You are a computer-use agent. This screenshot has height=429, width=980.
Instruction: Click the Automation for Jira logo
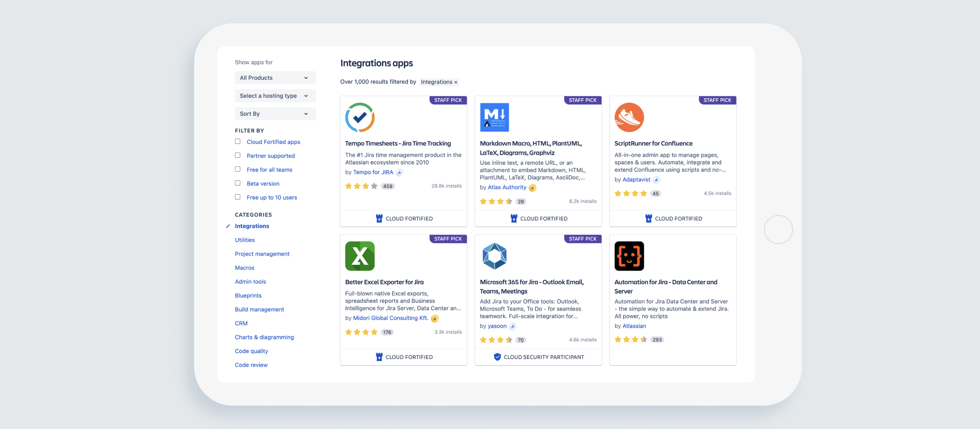click(629, 256)
